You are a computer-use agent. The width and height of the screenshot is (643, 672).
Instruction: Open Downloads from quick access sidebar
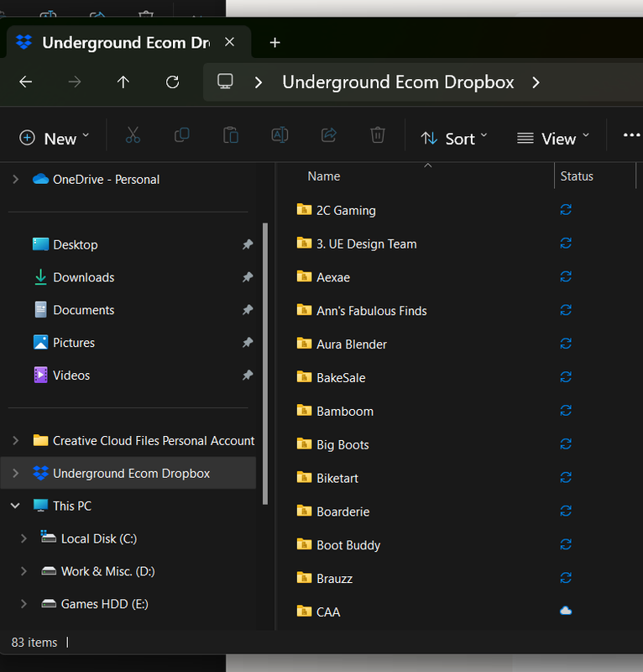click(x=83, y=277)
